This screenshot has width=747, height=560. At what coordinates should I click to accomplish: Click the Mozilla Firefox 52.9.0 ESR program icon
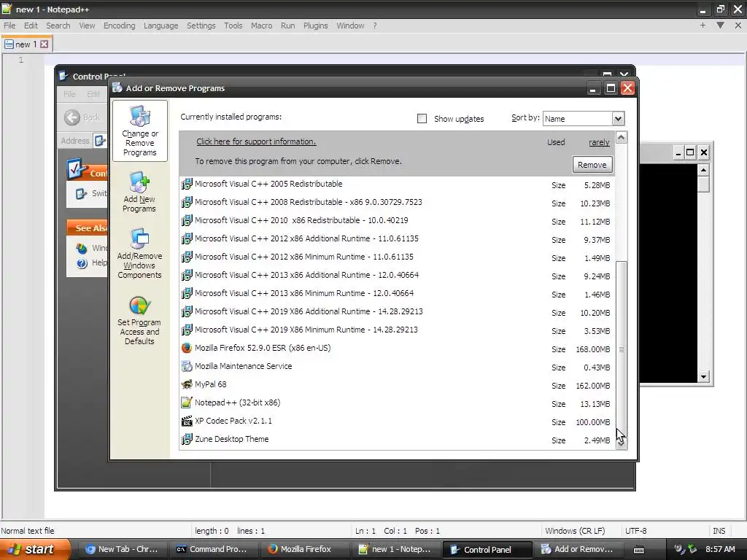click(x=187, y=348)
